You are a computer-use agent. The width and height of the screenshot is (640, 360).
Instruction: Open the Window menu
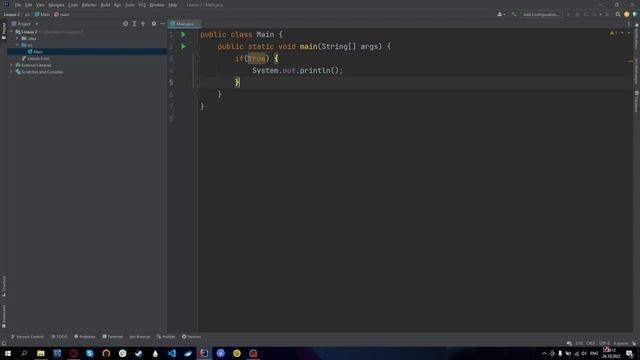pyautogui.click(x=157, y=5)
